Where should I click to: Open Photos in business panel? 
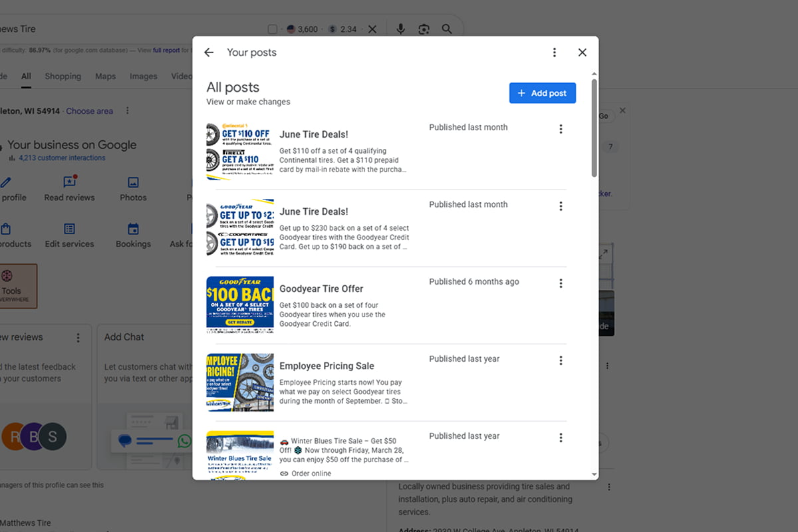click(x=133, y=190)
